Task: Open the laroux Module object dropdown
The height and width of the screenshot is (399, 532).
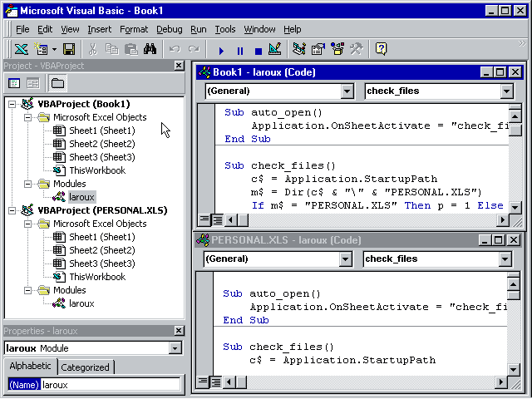Action: click(175, 348)
